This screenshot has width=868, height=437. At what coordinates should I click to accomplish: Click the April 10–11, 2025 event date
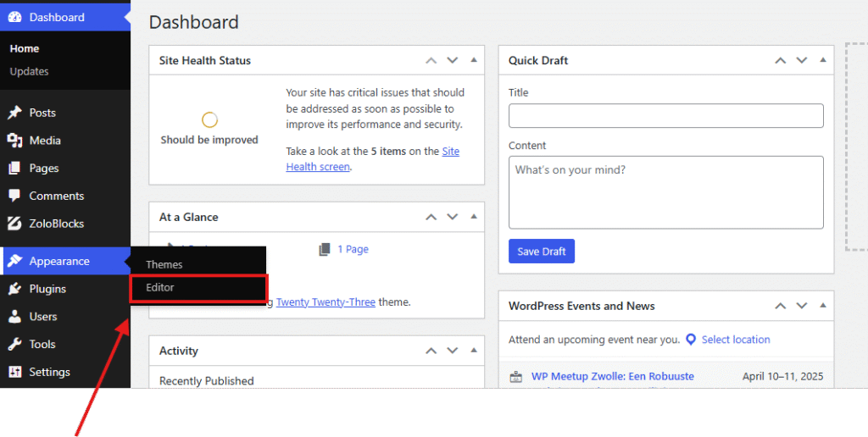click(x=782, y=376)
